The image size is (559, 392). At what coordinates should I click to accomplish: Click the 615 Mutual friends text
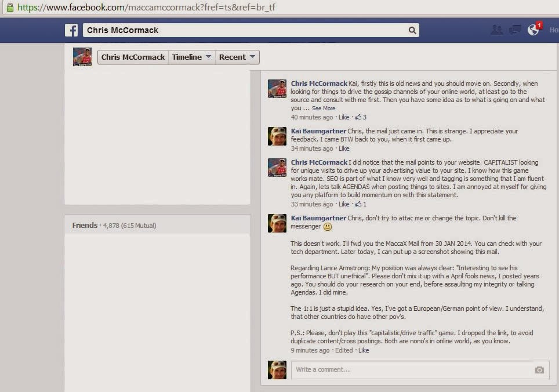point(139,226)
